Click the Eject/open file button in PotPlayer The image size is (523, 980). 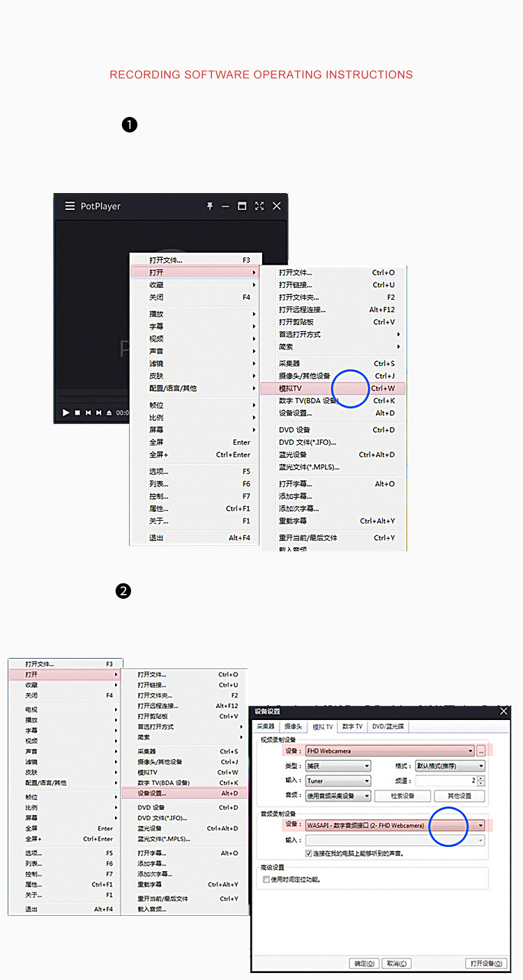tap(109, 413)
